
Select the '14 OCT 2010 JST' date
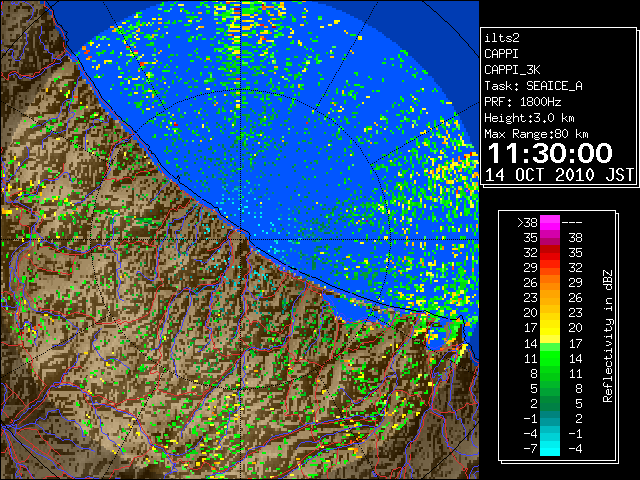click(559, 175)
